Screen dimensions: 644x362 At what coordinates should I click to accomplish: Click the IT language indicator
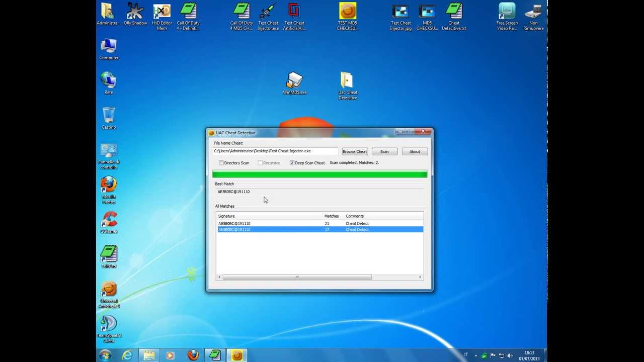466,354
